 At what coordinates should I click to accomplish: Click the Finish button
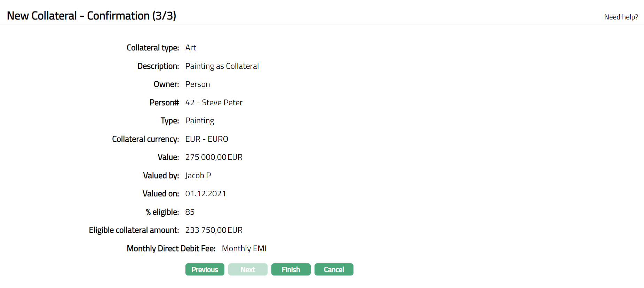click(291, 270)
